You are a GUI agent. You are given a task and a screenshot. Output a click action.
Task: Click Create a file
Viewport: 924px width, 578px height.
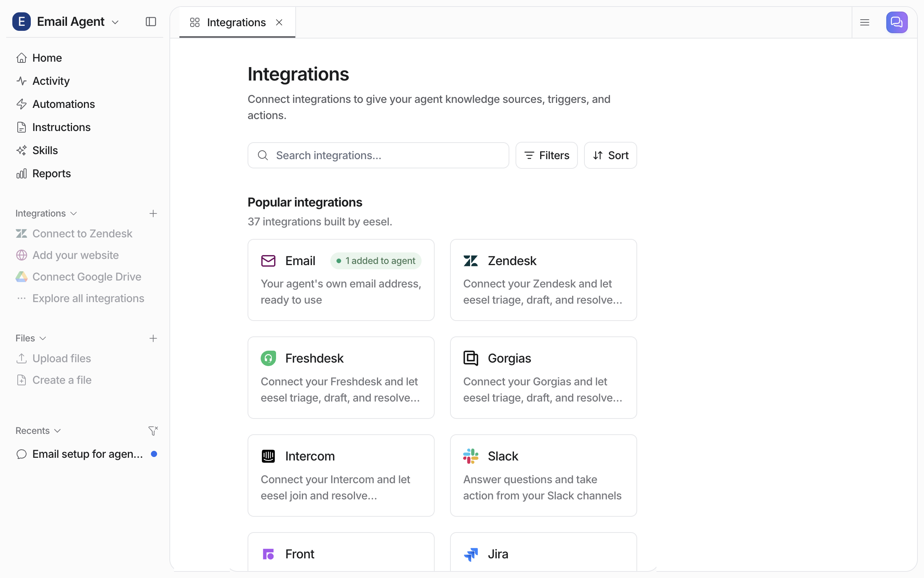[85, 380]
